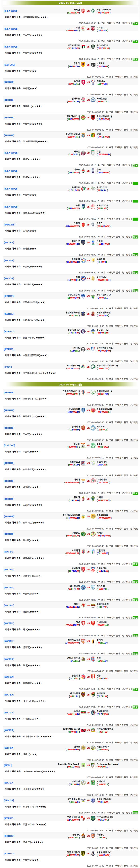Click the 이탈리아 flag icon
This screenshot has height=868, width=140.
pyautogui.click(x=93, y=552)
